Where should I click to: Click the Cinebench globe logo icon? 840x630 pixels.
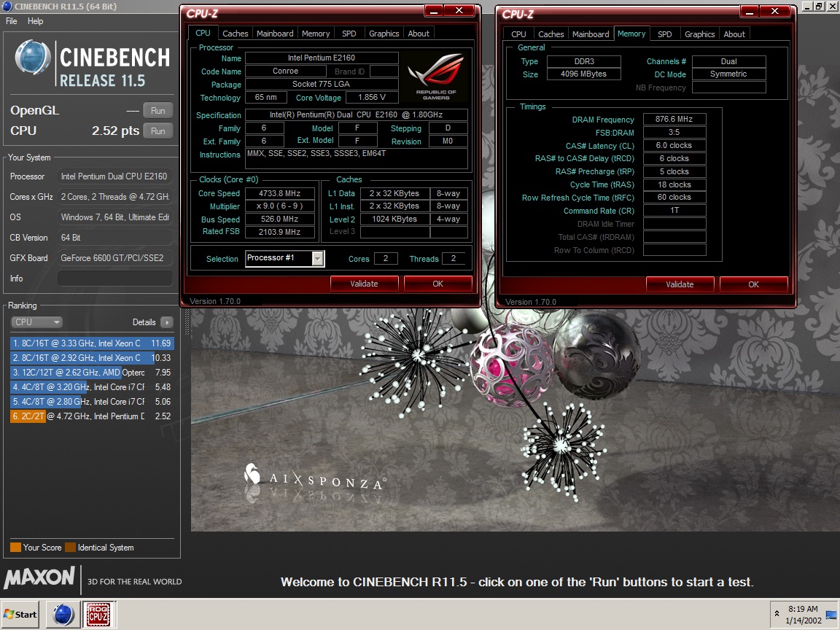pyautogui.click(x=32, y=57)
